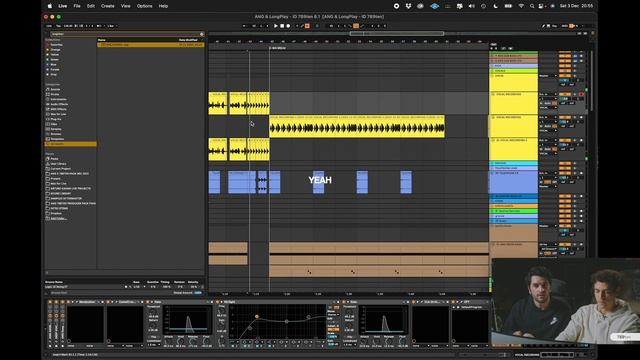The image size is (640, 360).
Task: Open input type dropdown on second VOCAL RECORDING
Action: pos(548,117)
